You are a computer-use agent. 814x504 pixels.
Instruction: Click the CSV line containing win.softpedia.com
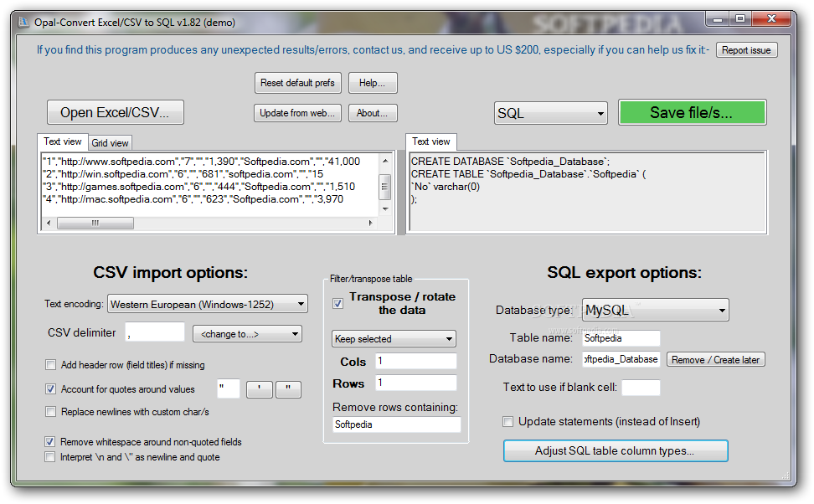(183, 174)
